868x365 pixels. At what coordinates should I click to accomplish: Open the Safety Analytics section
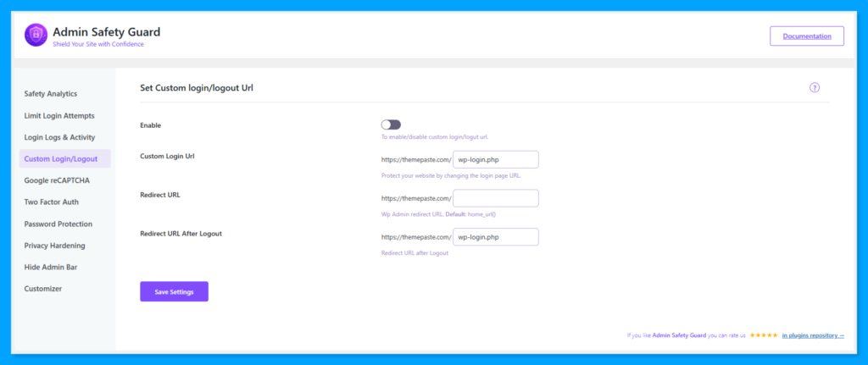click(50, 94)
